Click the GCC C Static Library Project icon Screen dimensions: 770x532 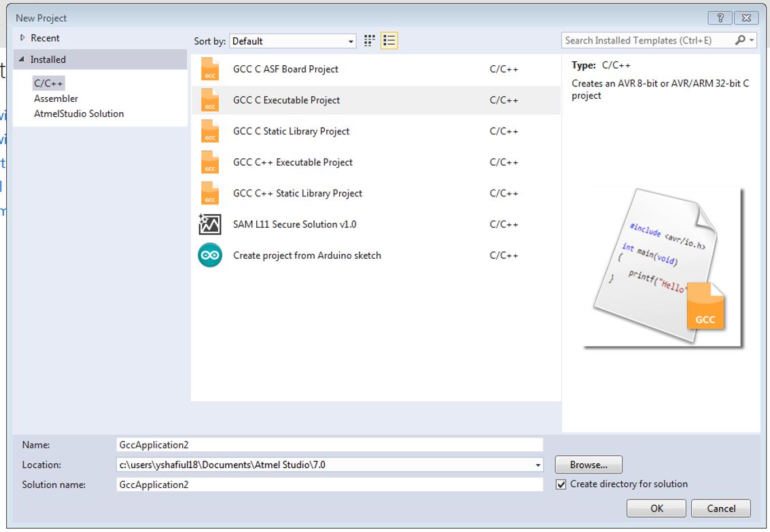210,131
